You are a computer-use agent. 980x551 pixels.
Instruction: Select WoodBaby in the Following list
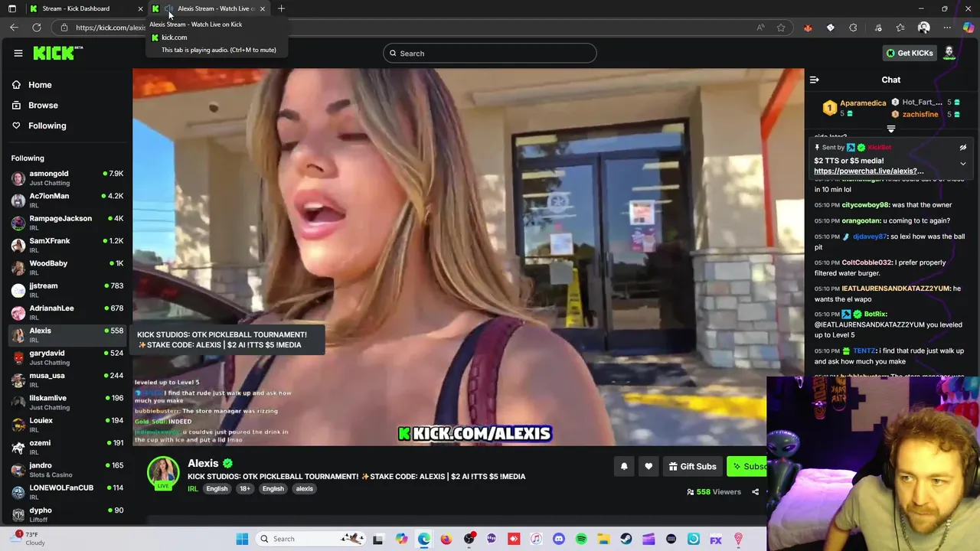pyautogui.click(x=67, y=268)
